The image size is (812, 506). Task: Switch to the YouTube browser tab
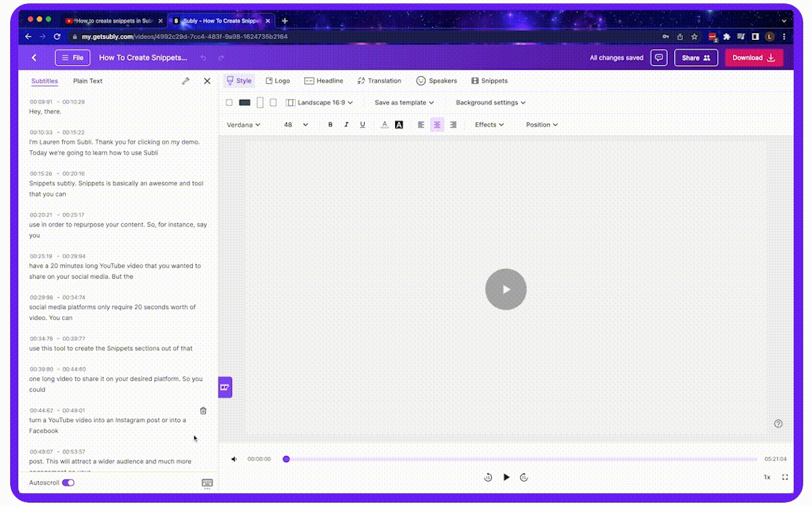coord(113,21)
